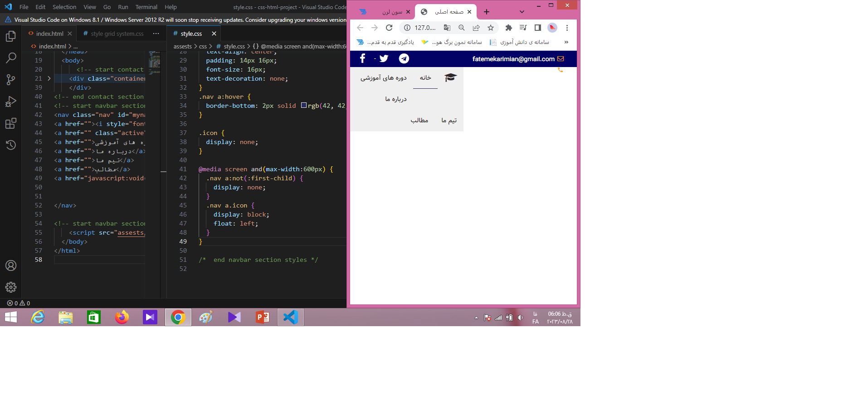Open the Chrome profile avatar
The image size is (868, 405).
pos(552,28)
